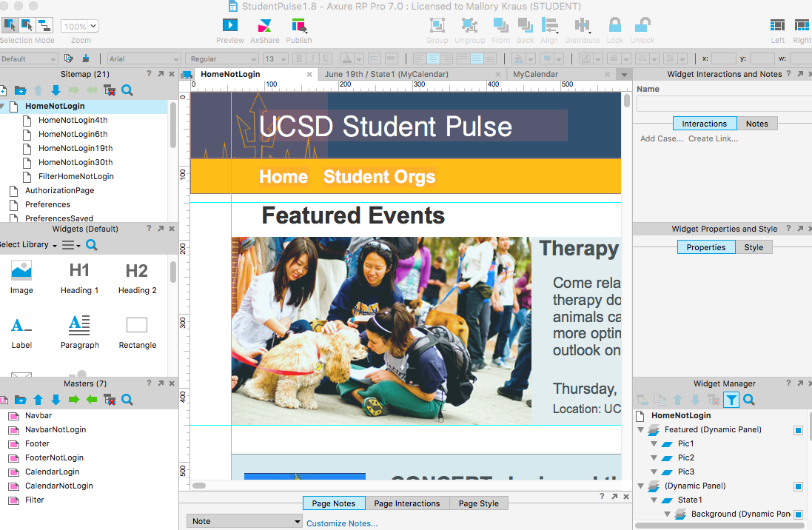Open the Zoom percentage dropdown
This screenshot has height=530, width=812.
(x=79, y=26)
